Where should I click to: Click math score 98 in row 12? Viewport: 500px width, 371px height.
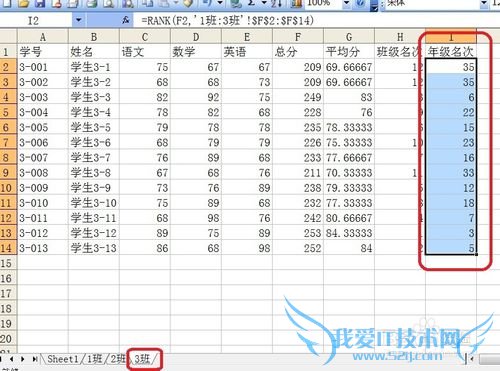[x=196, y=218]
